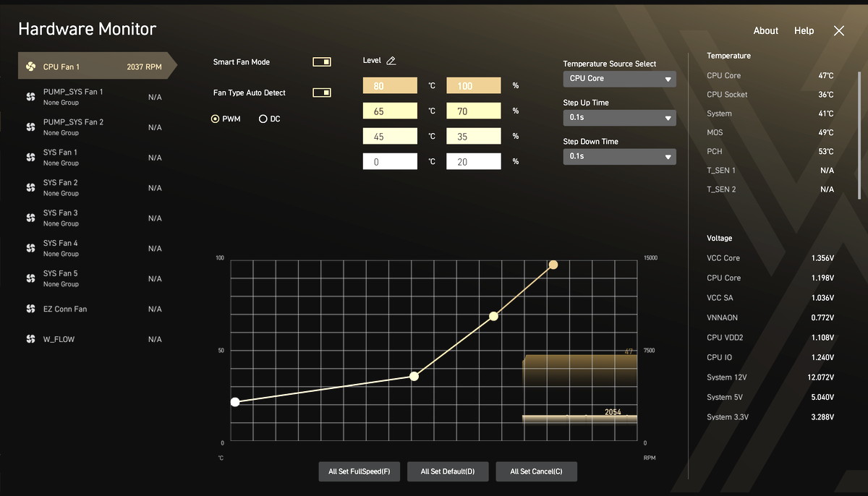868x496 pixels.
Task: Click the 45 °C temperature field
Action: pyautogui.click(x=390, y=136)
